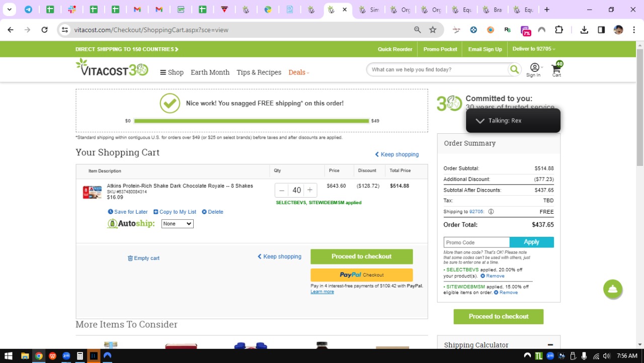Open Tips & Recipes
Image resolution: width=644 pixels, height=363 pixels.
(259, 72)
